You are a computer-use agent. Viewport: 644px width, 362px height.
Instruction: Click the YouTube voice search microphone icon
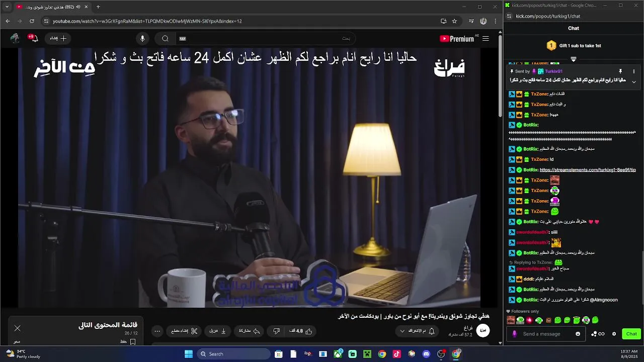click(x=142, y=38)
